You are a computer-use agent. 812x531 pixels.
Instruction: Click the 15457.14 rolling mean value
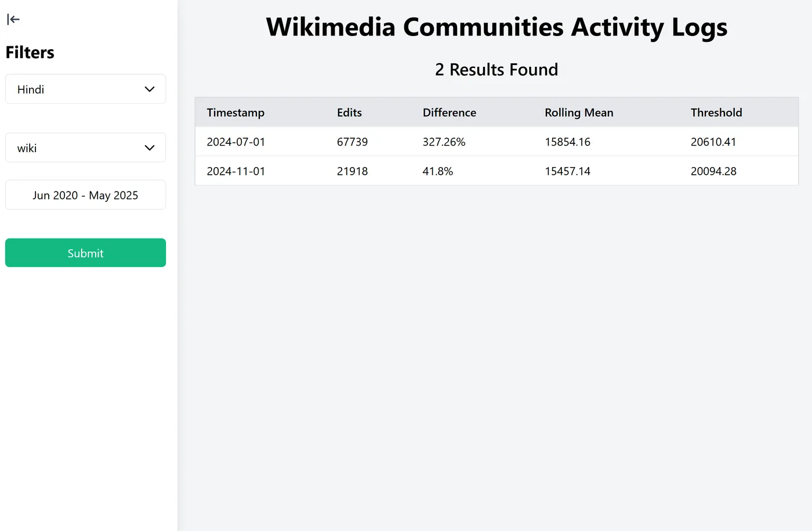(x=567, y=171)
